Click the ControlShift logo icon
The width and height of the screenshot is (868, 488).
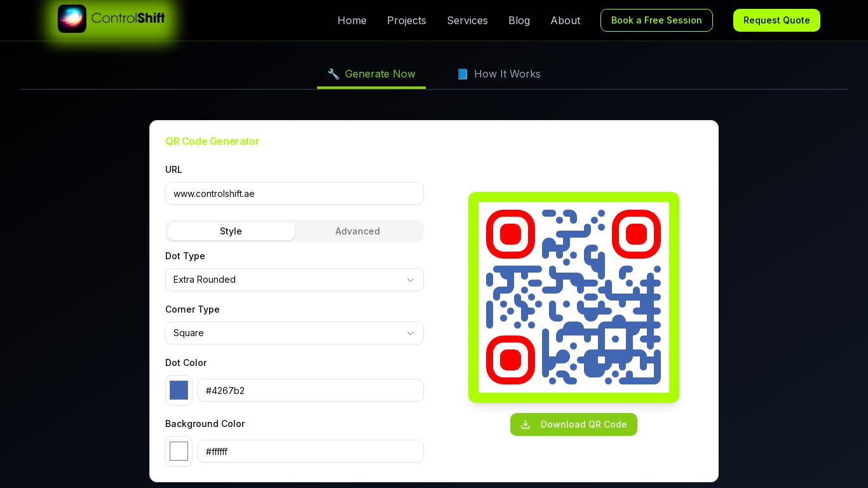click(x=72, y=19)
